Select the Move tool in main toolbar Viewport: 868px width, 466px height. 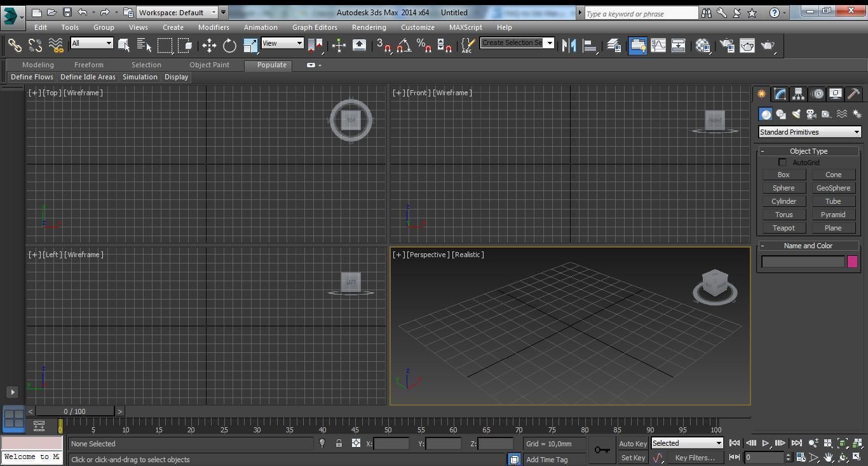[209, 45]
